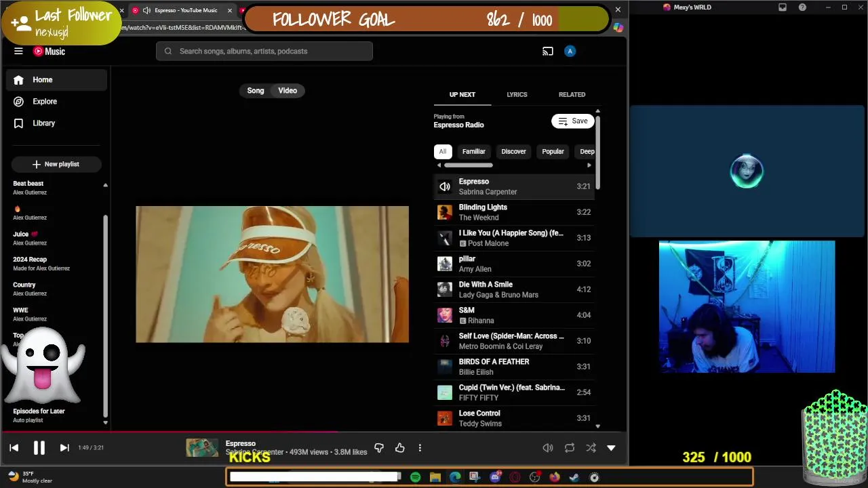Switch to Video mode
Image resolution: width=868 pixels, height=488 pixels.
(x=288, y=90)
